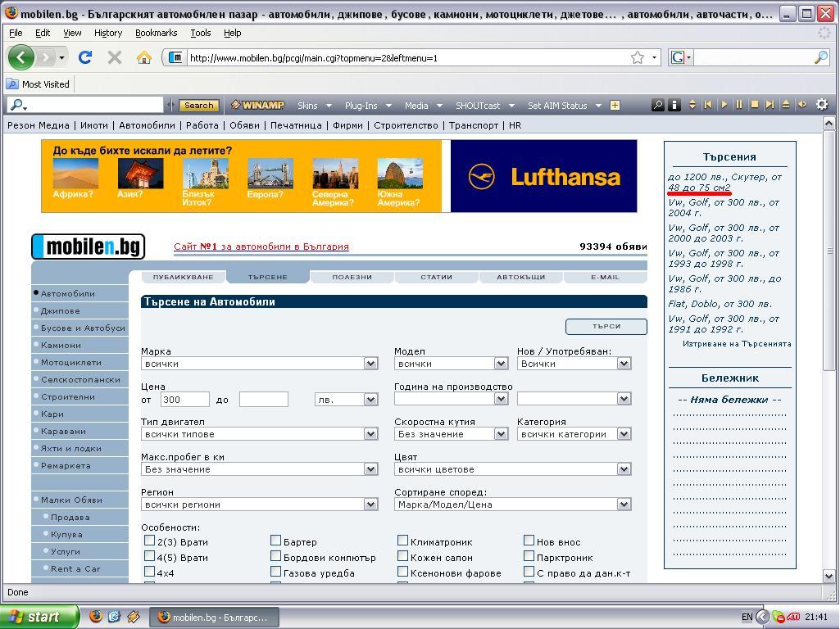
Task: Tick the Нов внос checkbox
Action: pyautogui.click(x=529, y=540)
